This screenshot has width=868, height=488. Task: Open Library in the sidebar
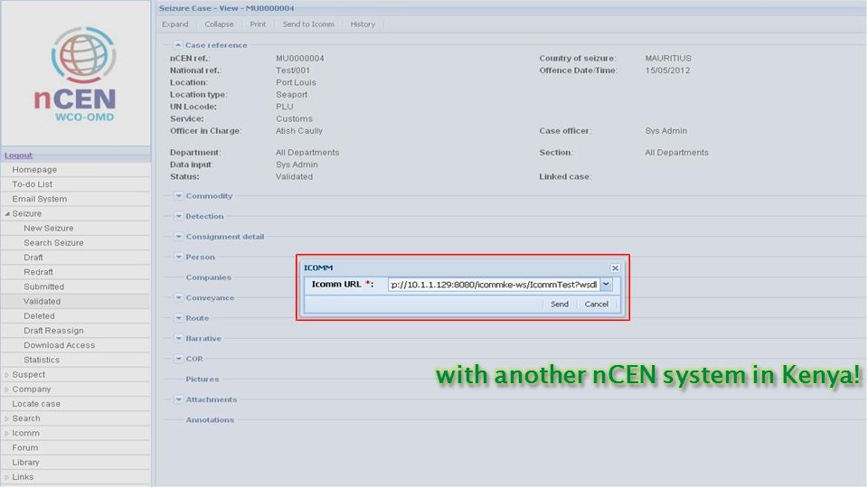coord(25,463)
